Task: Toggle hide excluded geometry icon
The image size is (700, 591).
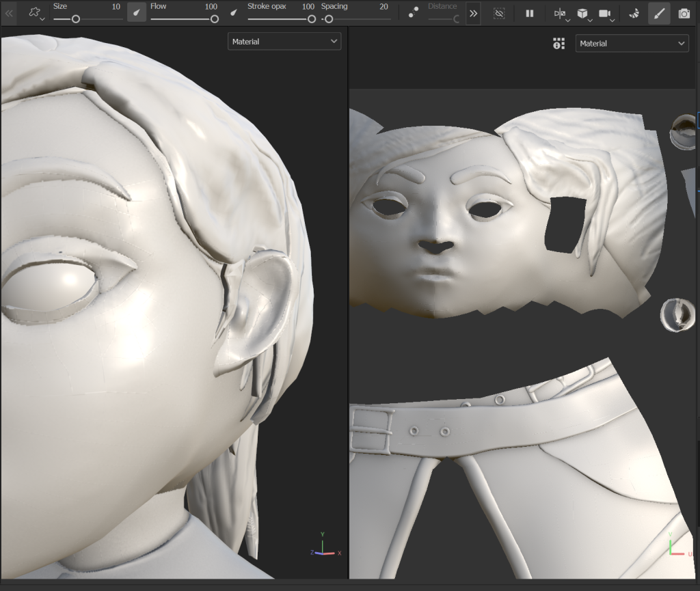Action: tap(500, 13)
